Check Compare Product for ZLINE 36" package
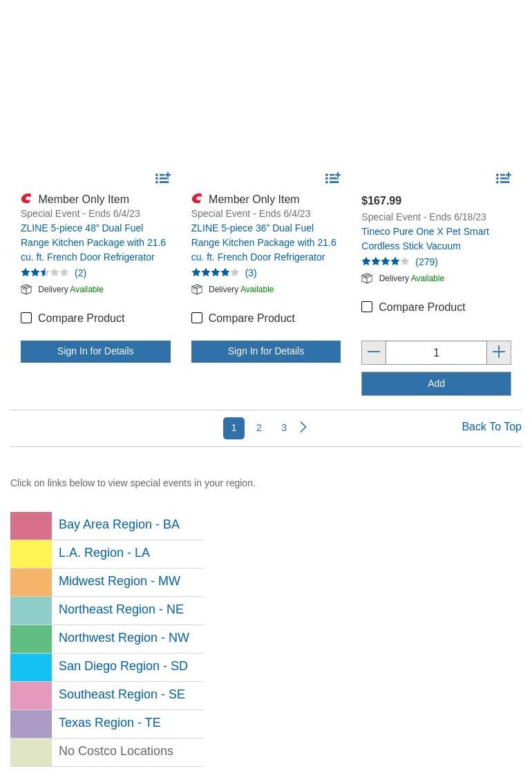The width and height of the screenshot is (532, 771). click(197, 318)
